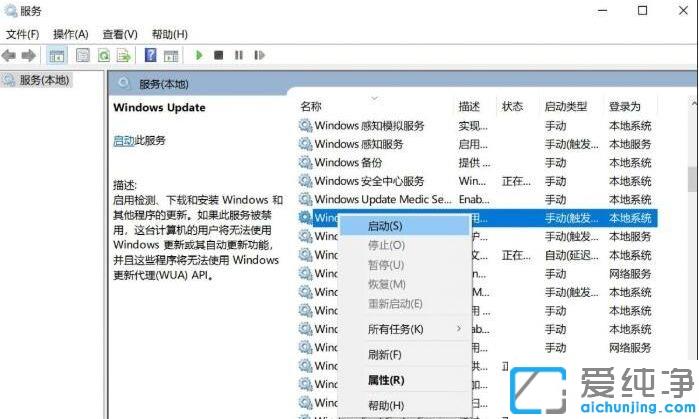The width and height of the screenshot is (699, 419).
Task: Sort by the 名称 column header
Action: [311, 107]
